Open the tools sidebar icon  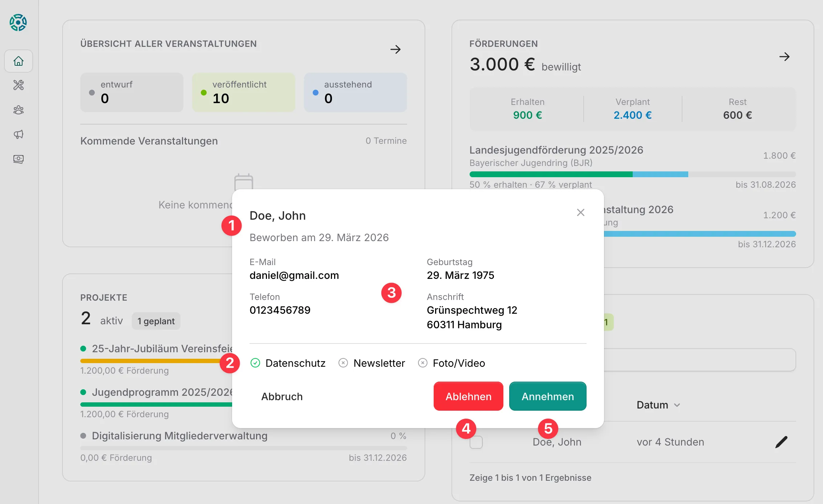tap(19, 85)
